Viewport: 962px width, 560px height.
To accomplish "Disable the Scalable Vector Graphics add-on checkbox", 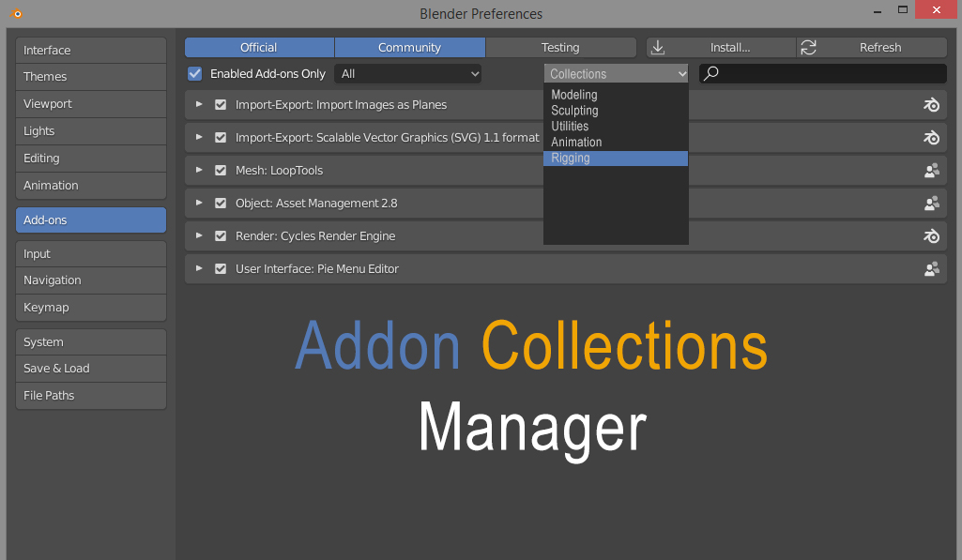I will [x=221, y=137].
